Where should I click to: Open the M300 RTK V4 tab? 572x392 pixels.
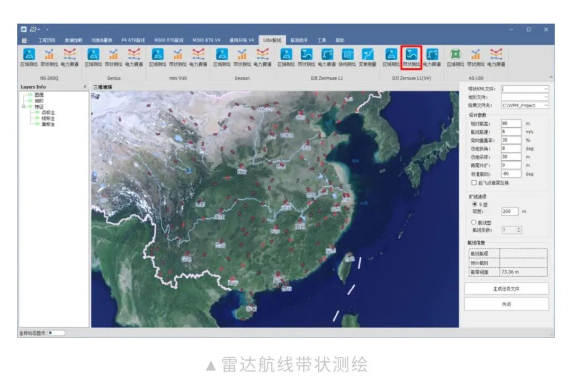(207, 40)
